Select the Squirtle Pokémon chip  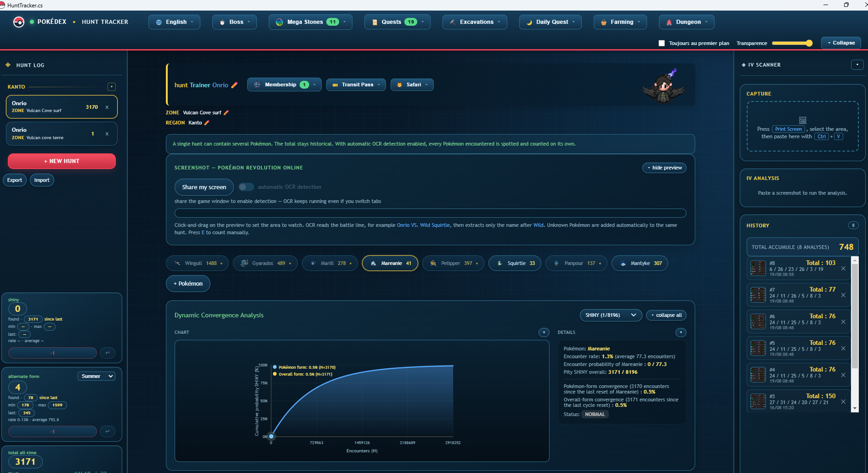click(515, 264)
